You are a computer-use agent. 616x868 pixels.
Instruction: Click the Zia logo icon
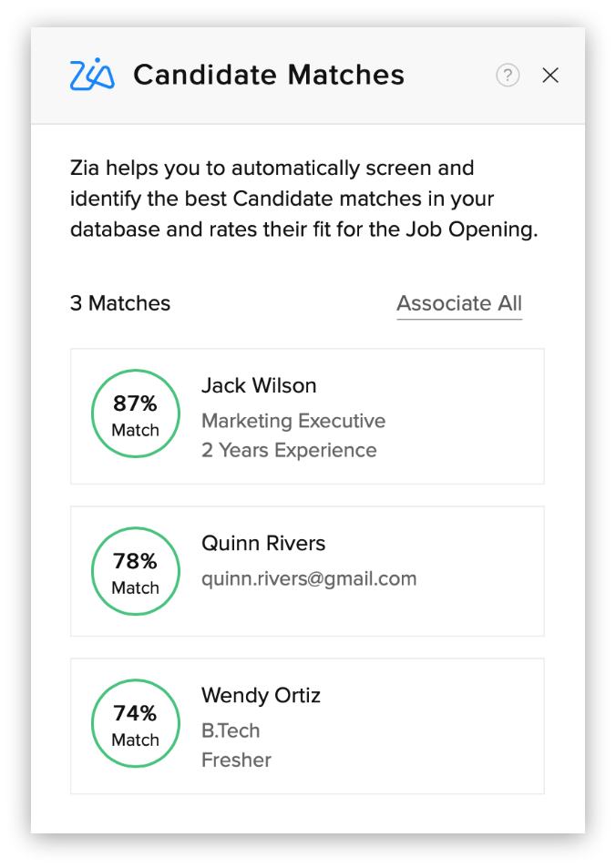[x=92, y=74]
